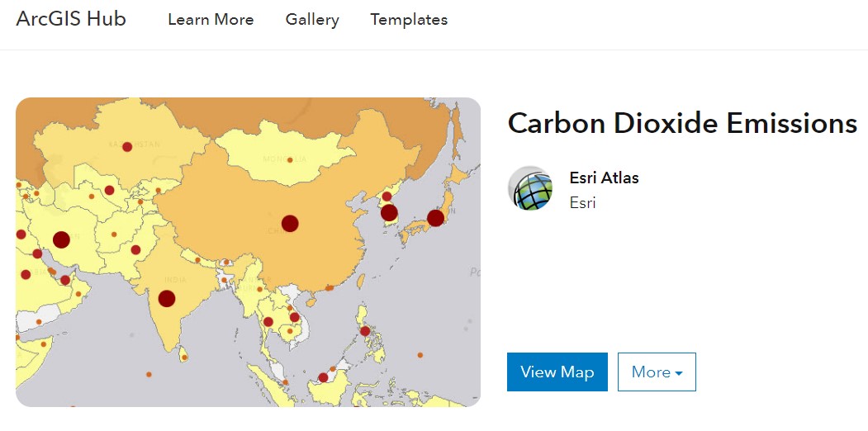Select the small orange dot in Mongolia
Image resolution: width=868 pixels, height=431 pixels.
click(x=290, y=160)
